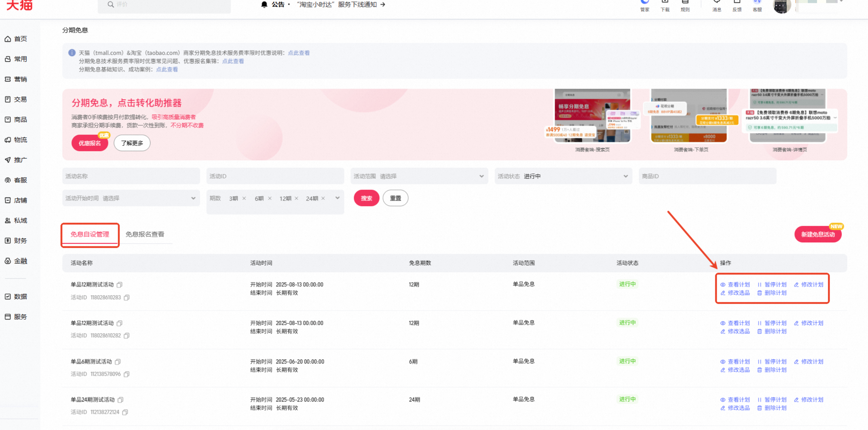The image size is (868, 430).
Task: Remove the 3期 filter tag
Action: coord(244,198)
